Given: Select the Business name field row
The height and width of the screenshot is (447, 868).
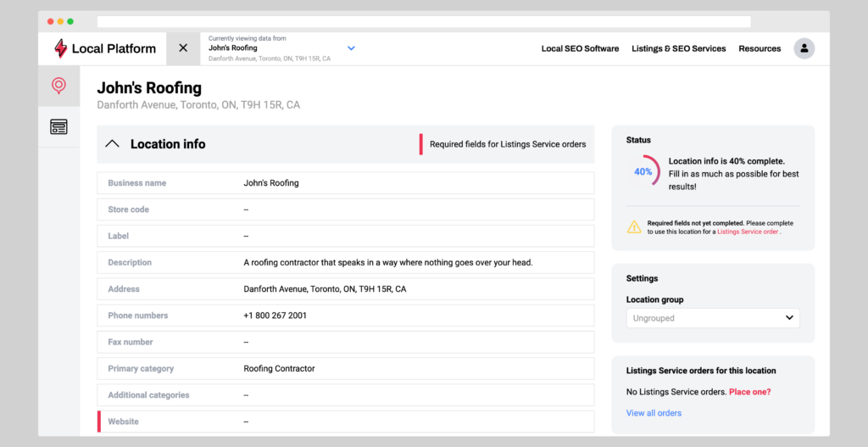Looking at the screenshot, I should (345, 183).
